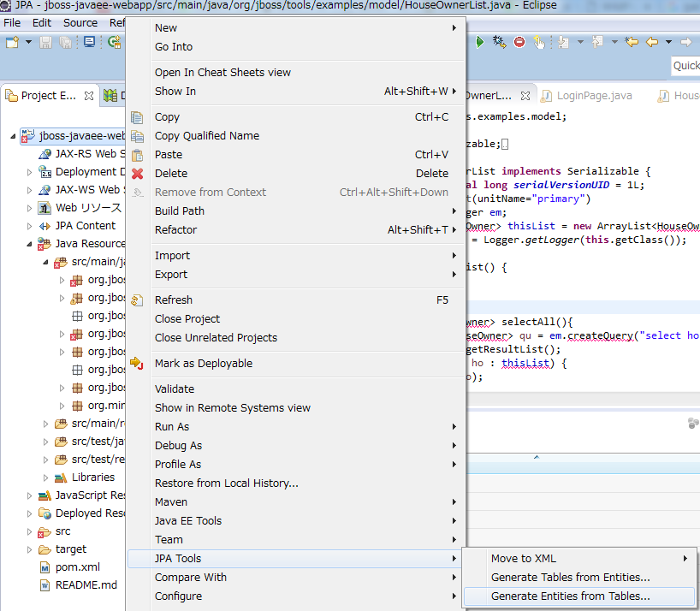The height and width of the screenshot is (611, 700).
Task: Switch to LoginPage.java editor tab
Action: [586, 96]
